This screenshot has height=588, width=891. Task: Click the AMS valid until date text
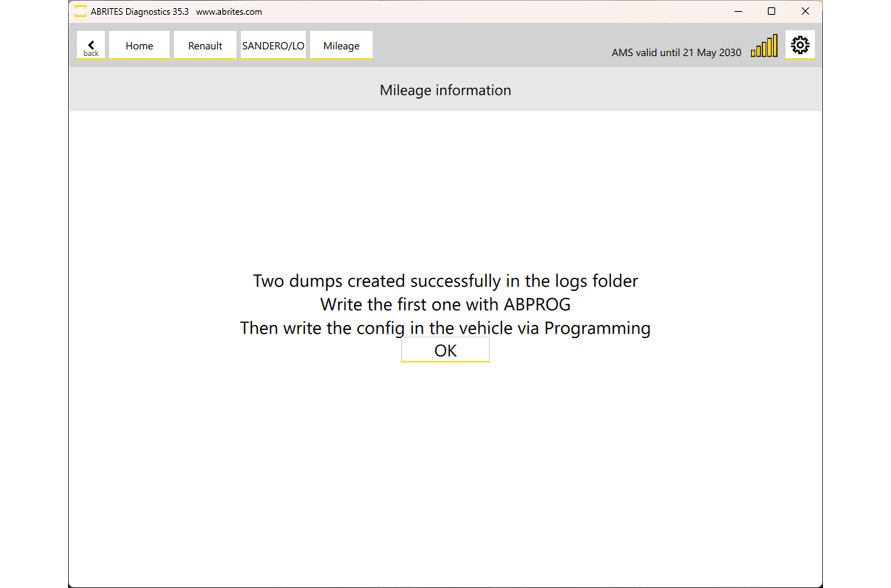pos(676,52)
